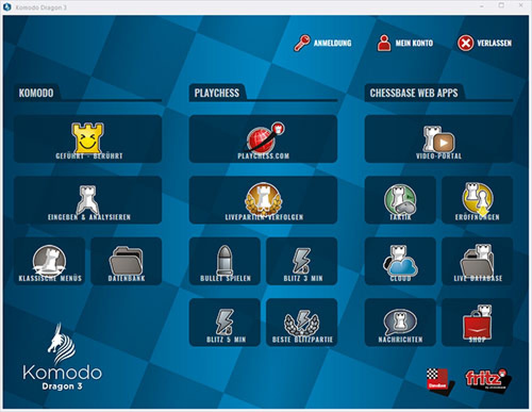This screenshot has width=532, height=412.
Task: Open Playchess.com globe tile
Action: [263, 139]
